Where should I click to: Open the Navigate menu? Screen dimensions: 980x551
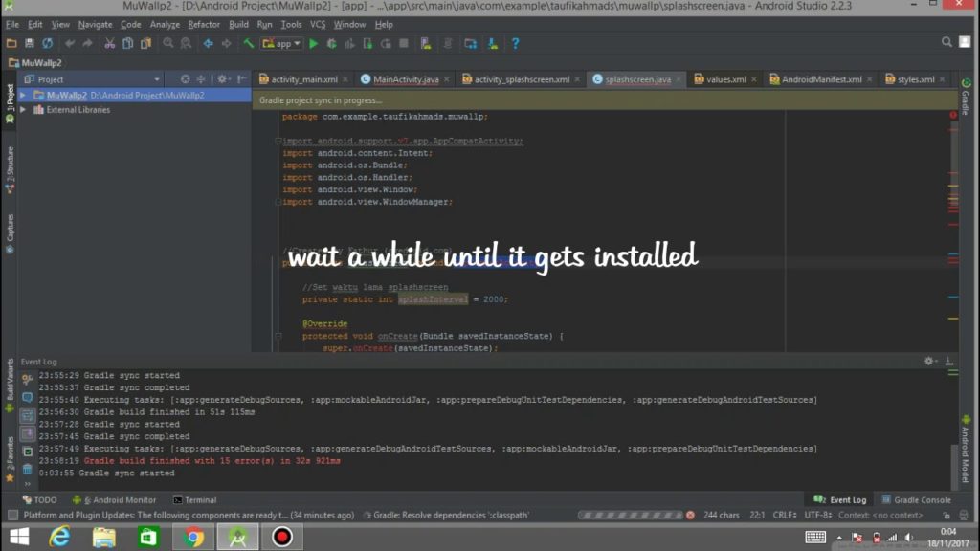coord(95,24)
